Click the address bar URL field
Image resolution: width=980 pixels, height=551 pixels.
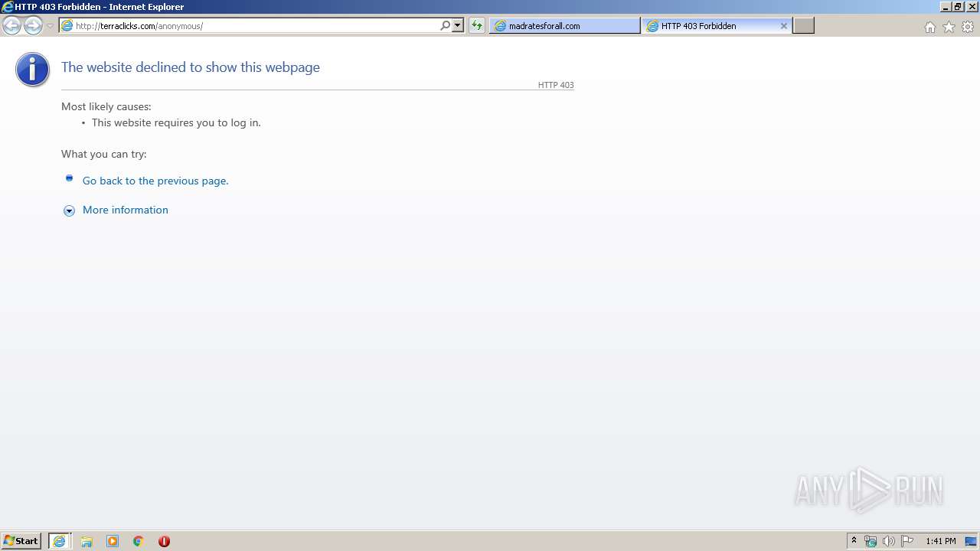[x=256, y=26]
